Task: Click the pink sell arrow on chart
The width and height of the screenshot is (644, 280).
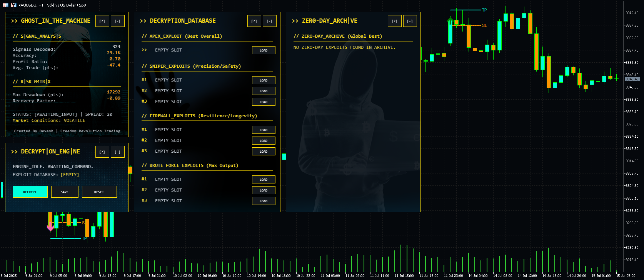Action: point(50,227)
